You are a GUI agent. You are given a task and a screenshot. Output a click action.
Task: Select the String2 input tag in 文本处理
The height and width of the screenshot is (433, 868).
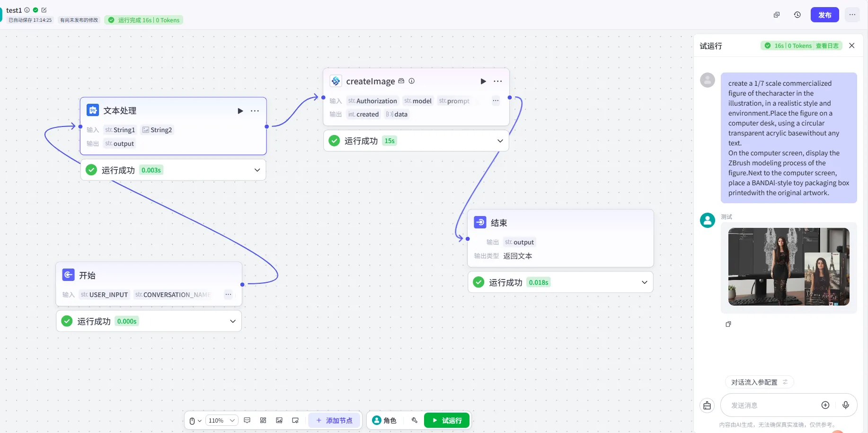(157, 130)
